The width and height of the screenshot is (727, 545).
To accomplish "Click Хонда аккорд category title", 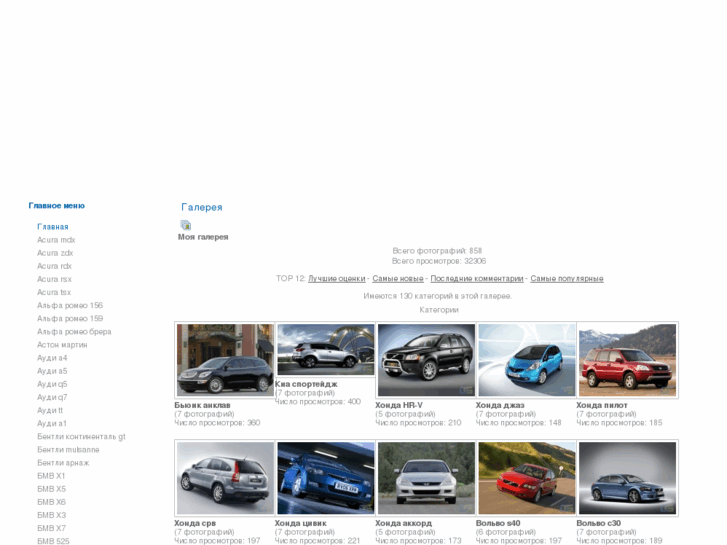I will (x=403, y=523).
